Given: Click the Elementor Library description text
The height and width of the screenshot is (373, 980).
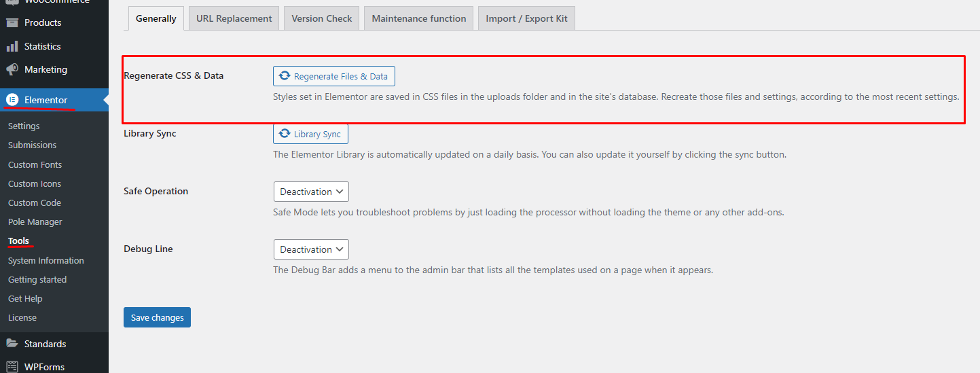Looking at the screenshot, I should 530,154.
